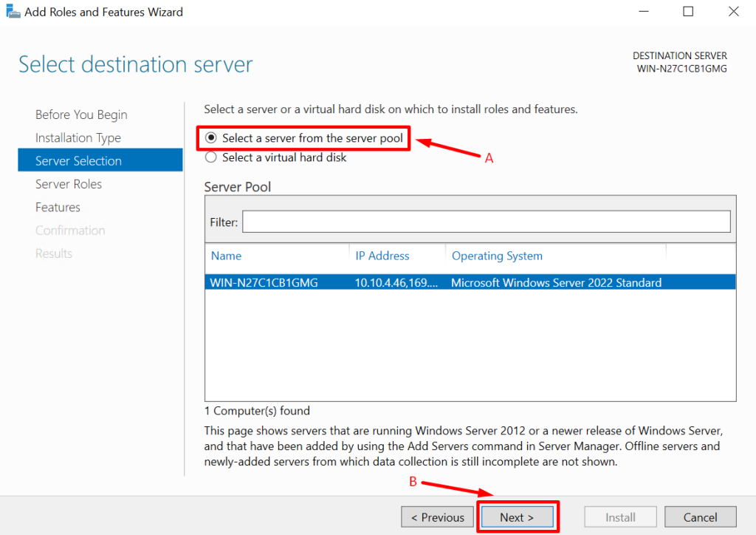Sort list by Operating System column header

[x=497, y=256]
